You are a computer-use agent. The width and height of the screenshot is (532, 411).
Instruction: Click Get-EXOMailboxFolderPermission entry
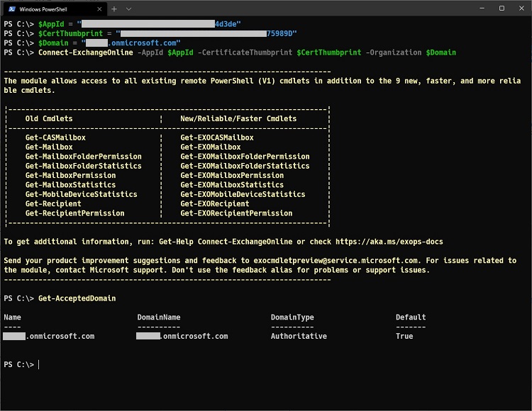245,157
